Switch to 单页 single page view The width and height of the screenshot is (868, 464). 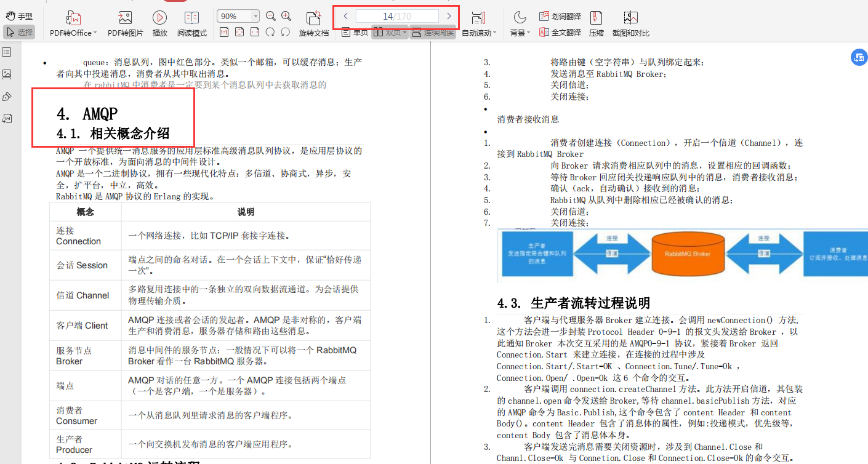coord(355,33)
